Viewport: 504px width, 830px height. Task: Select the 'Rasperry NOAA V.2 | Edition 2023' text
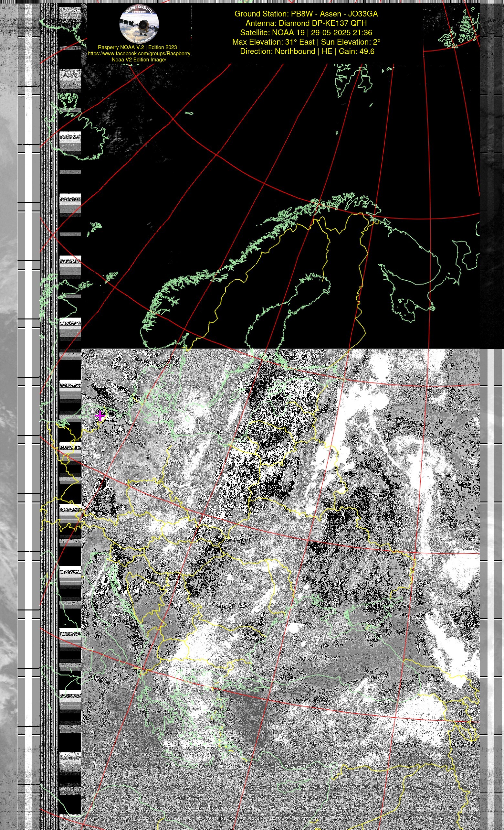(x=137, y=48)
